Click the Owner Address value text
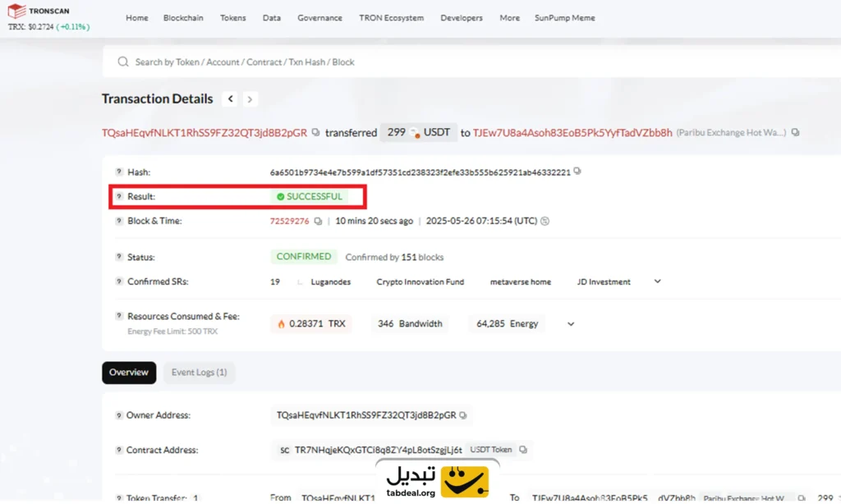 366,415
